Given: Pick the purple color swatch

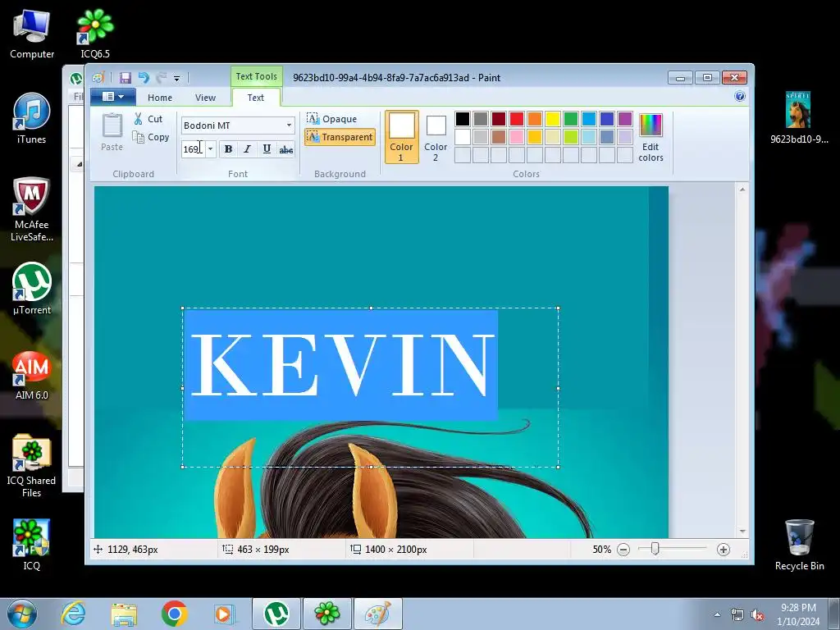Looking at the screenshot, I should (x=624, y=118).
